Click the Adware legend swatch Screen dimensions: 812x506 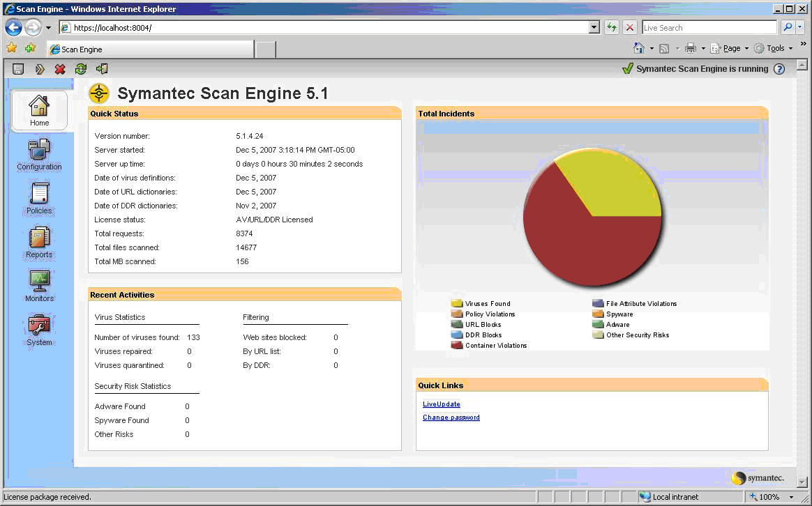click(598, 324)
